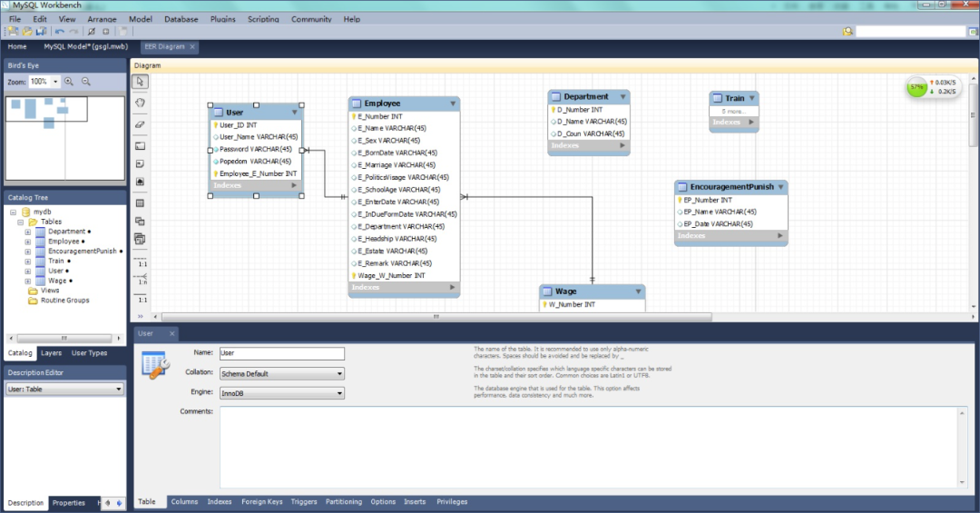Click the undo toolbar icon
Image resolution: width=980 pixels, height=513 pixels.
(59, 31)
